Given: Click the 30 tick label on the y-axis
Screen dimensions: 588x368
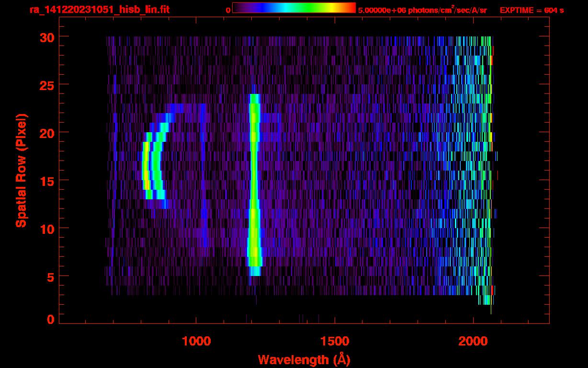Looking at the screenshot, I should point(46,37).
